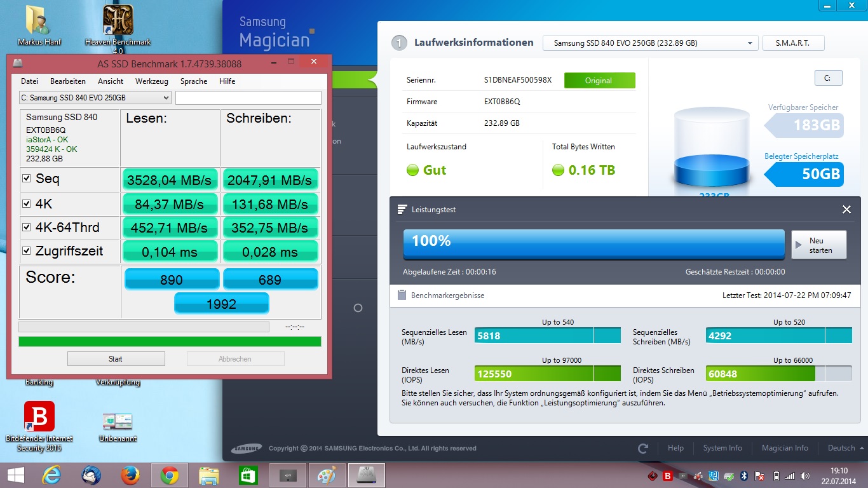Switch to Samsung Magician taskbar button
868x488 pixels.
287,475
